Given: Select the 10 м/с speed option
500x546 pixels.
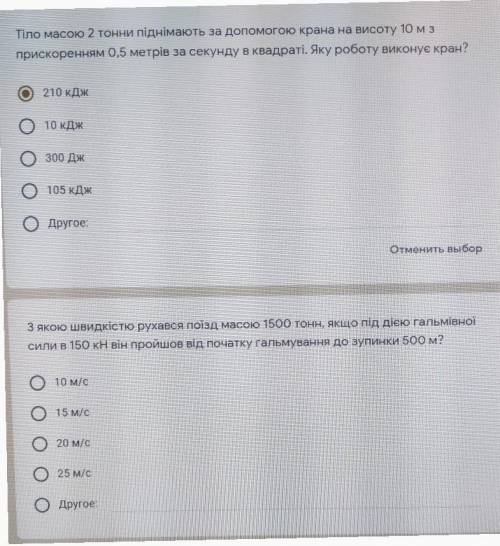Looking at the screenshot, I should (x=37, y=383).
